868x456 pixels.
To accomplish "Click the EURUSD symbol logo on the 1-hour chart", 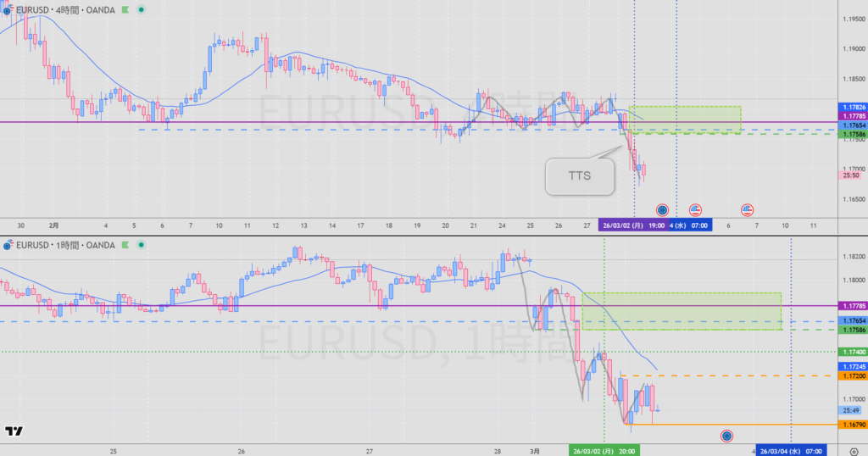I will point(8,246).
